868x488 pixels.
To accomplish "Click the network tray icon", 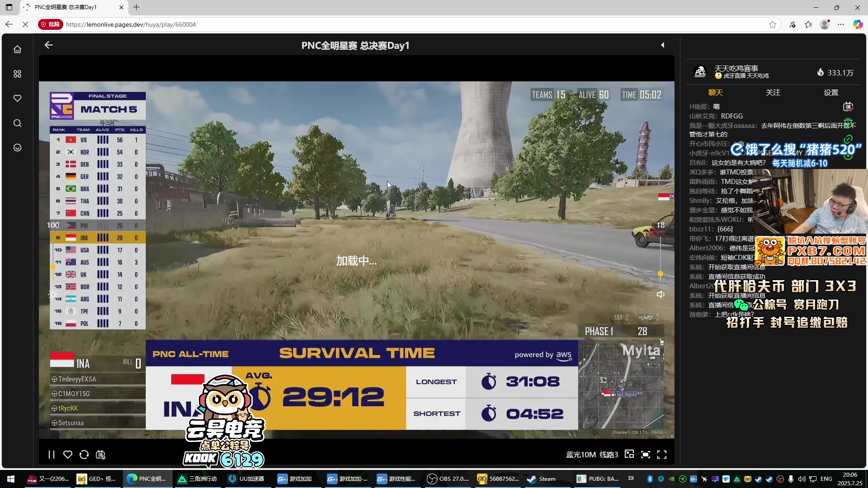I will [x=813, y=479].
